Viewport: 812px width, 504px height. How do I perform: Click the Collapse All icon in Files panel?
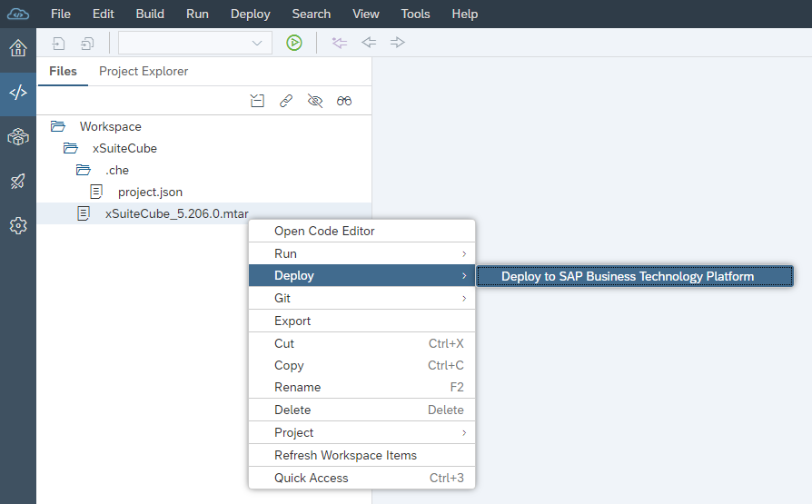(x=257, y=101)
